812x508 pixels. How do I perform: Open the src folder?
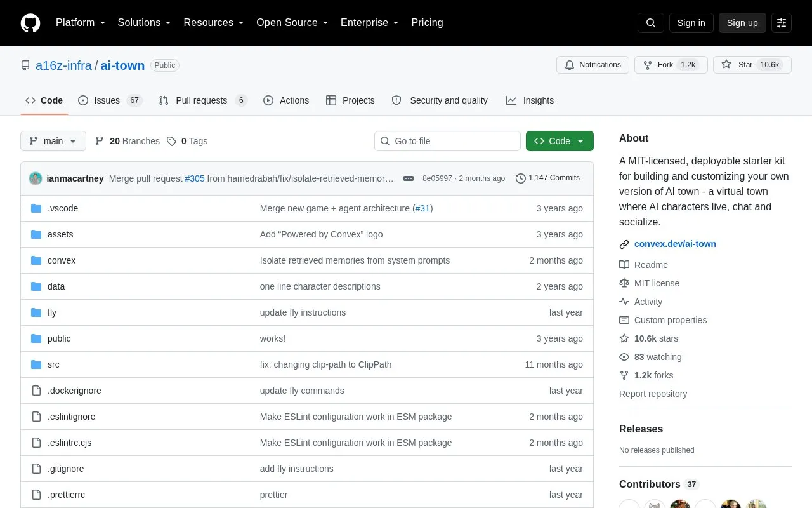pos(53,364)
